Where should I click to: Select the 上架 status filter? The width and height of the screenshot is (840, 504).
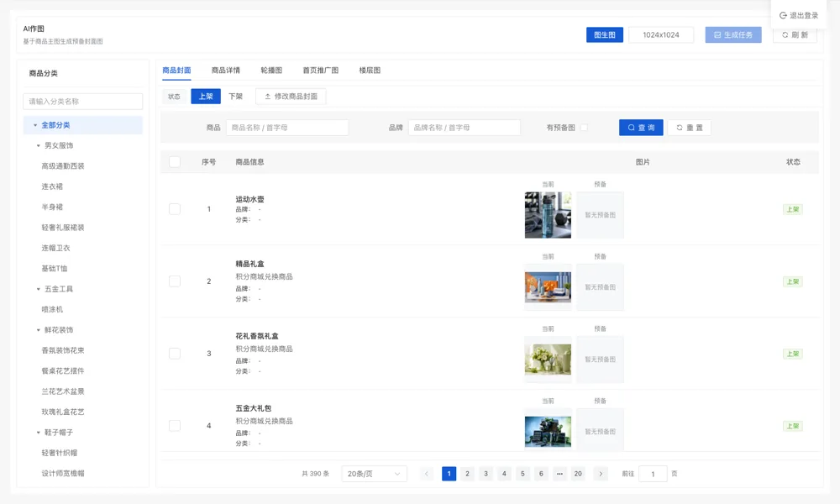coord(206,97)
